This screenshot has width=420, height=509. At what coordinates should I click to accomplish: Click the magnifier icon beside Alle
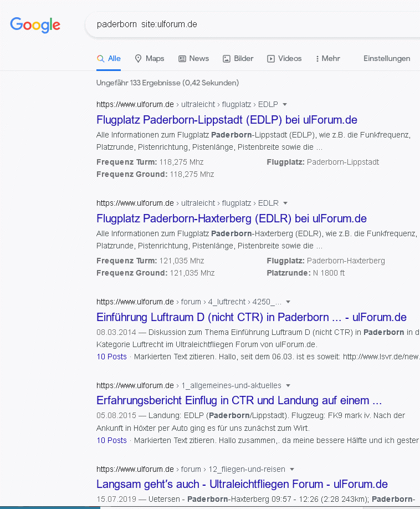point(100,59)
